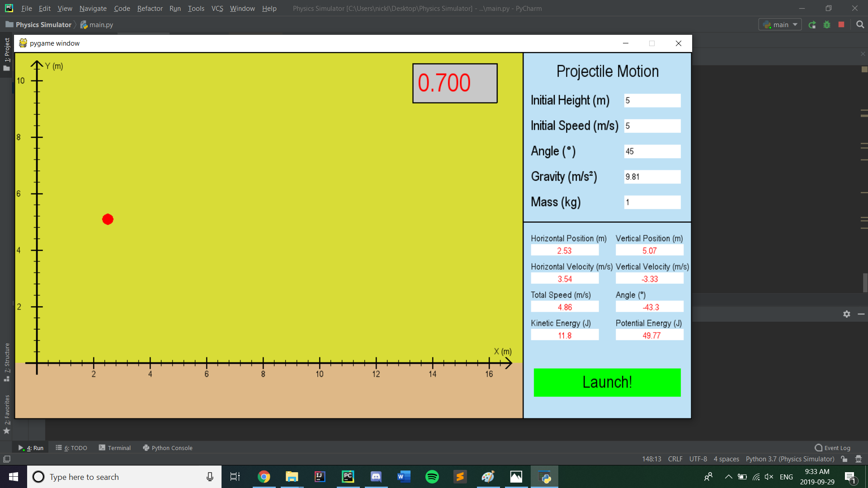Click the Gravity input field
The height and width of the screenshot is (488, 868).
coord(652,177)
